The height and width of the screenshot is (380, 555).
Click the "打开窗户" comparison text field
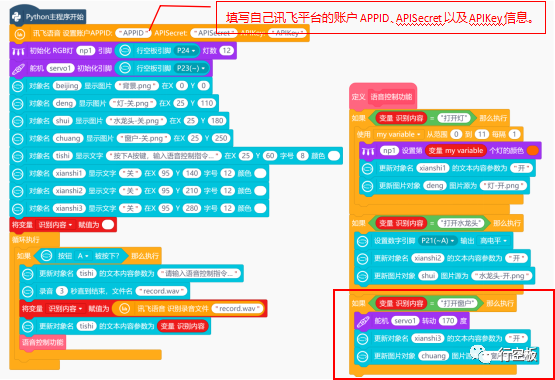point(457,303)
